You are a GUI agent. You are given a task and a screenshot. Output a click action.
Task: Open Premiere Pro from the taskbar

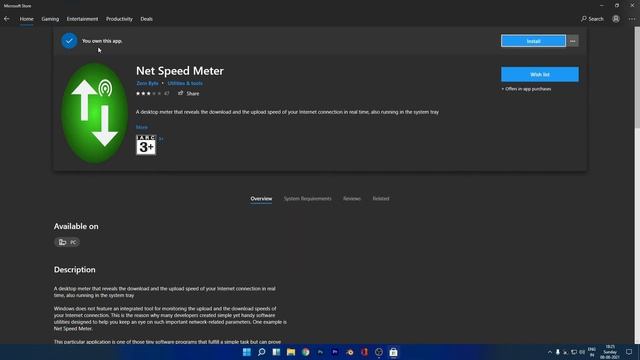[335, 352]
